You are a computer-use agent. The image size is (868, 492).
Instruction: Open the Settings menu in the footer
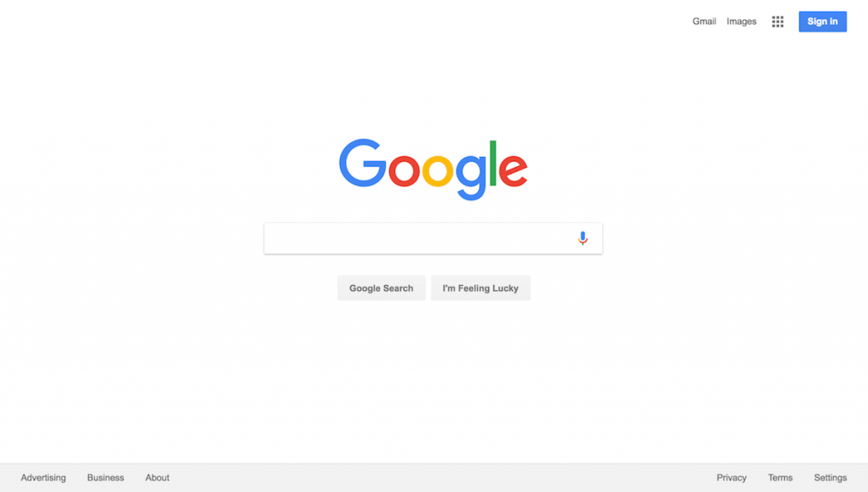(831, 478)
